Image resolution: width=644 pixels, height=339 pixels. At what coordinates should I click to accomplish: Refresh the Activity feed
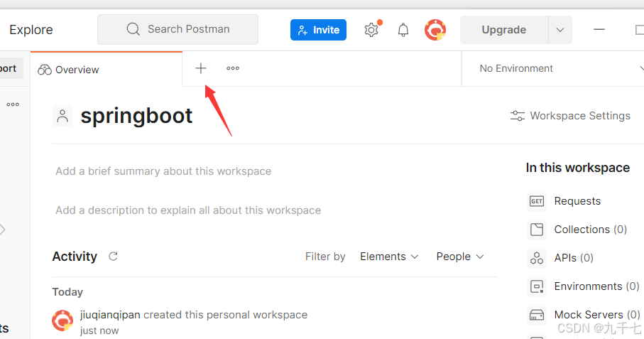[x=113, y=257]
